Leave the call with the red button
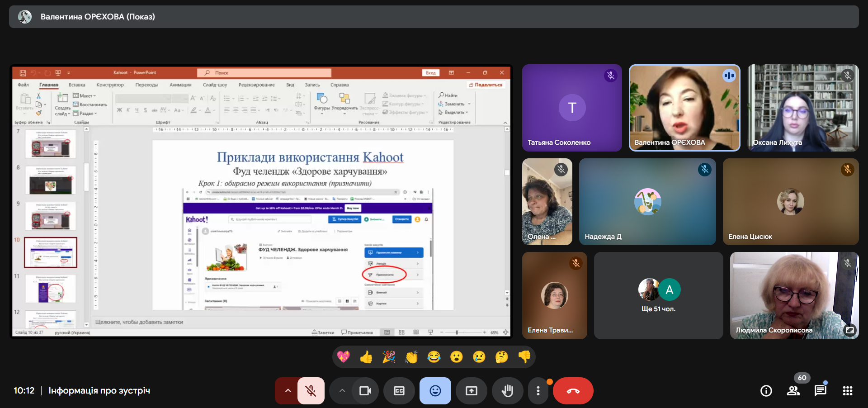The height and width of the screenshot is (408, 868). (573, 391)
